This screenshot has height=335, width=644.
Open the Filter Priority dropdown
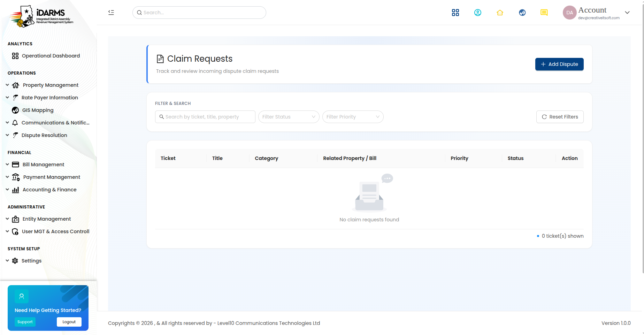(x=353, y=117)
